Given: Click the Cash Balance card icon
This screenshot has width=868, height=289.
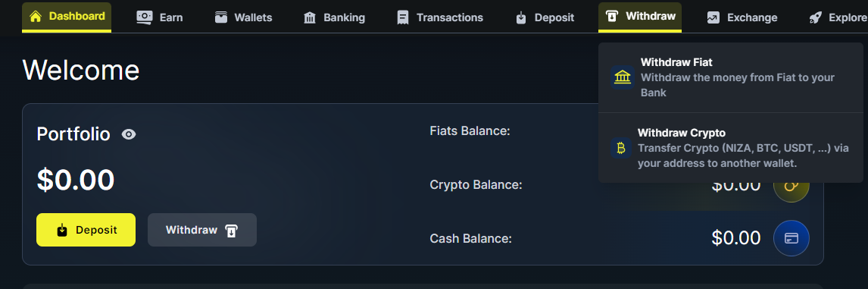Looking at the screenshot, I should click(x=792, y=238).
